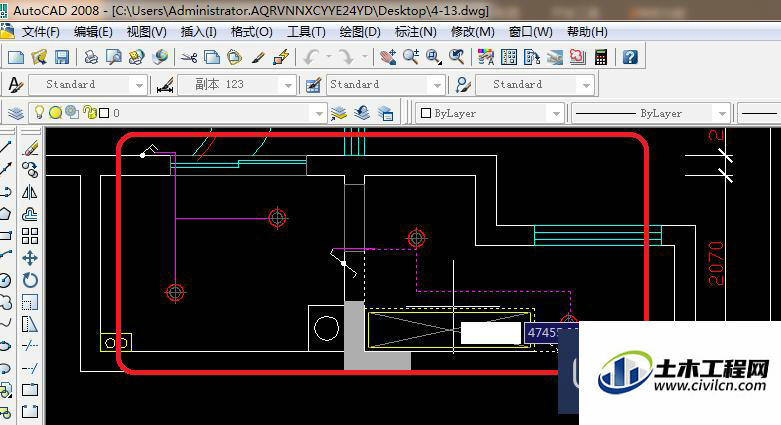The width and height of the screenshot is (781, 425).
Task: Cut selection with the scissors icon
Action: click(x=189, y=57)
